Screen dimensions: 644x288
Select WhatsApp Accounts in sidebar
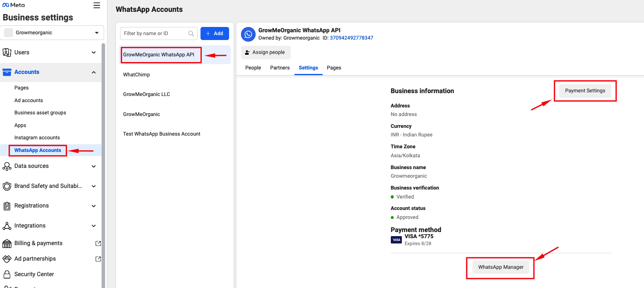coord(38,150)
